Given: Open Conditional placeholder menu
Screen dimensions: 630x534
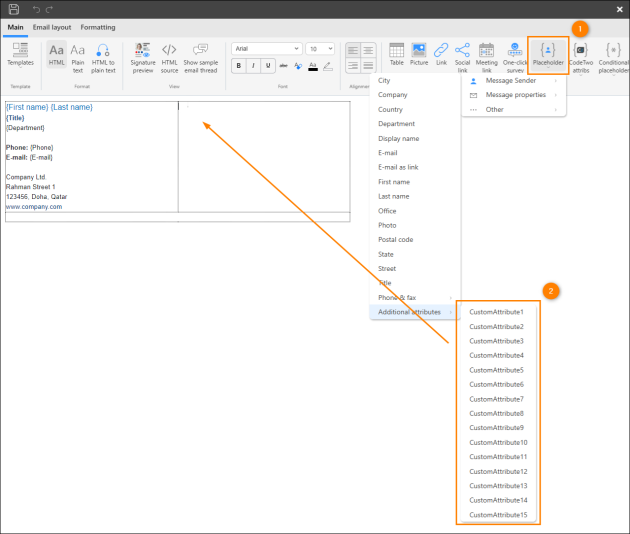Looking at the screenshot, I should [613, 58].
